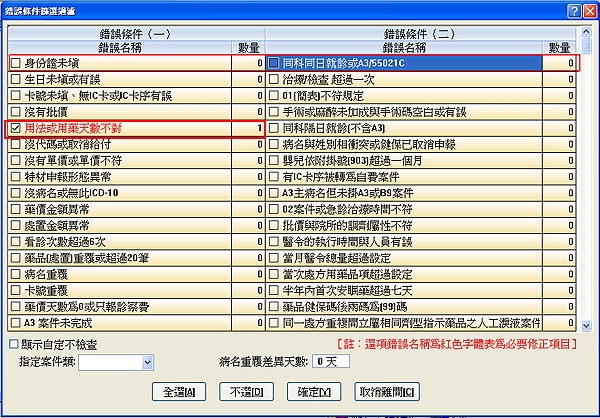
Task: Click the help question mark icon
Action: point(574,9)
